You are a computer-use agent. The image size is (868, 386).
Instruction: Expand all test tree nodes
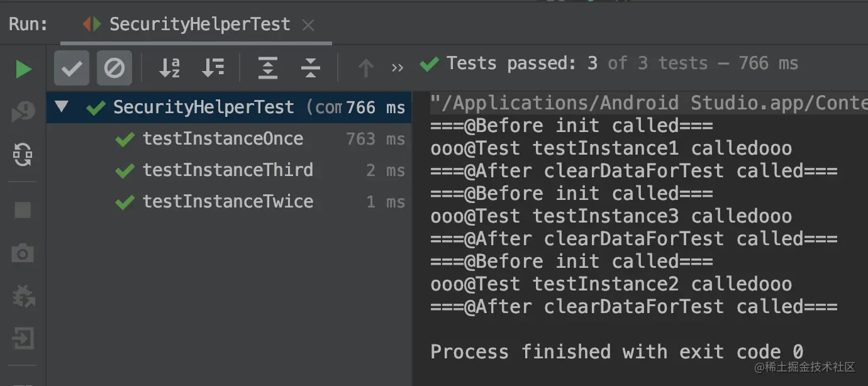tap(268, 68)
